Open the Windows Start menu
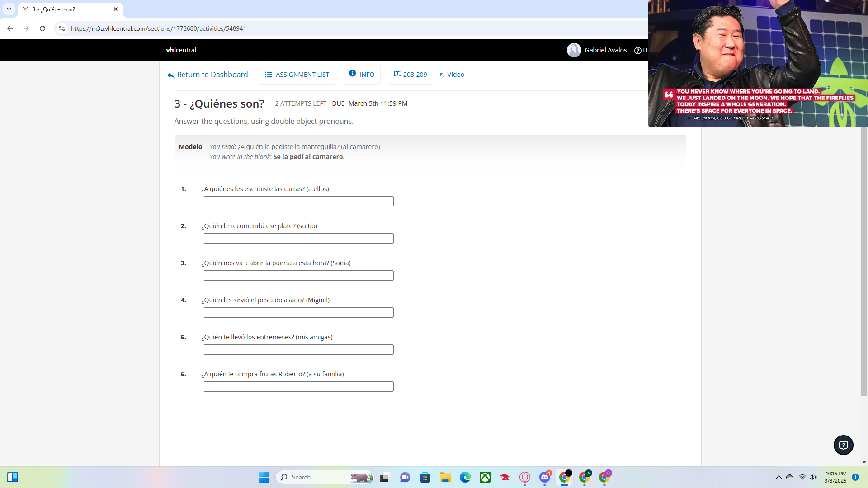Image resolution: width=868 pixels, height=488 pixels. pos(264,477)
